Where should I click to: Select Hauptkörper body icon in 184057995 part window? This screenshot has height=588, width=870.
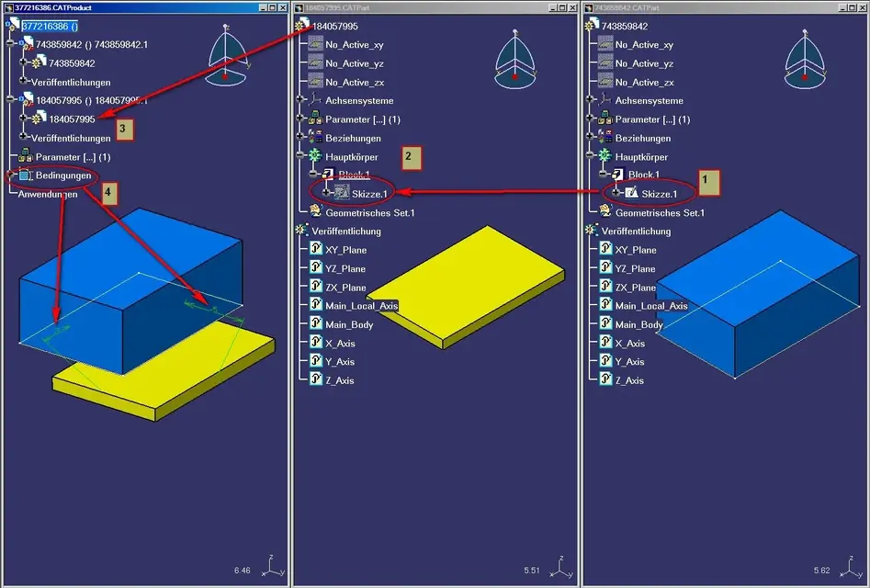(315, 157)
